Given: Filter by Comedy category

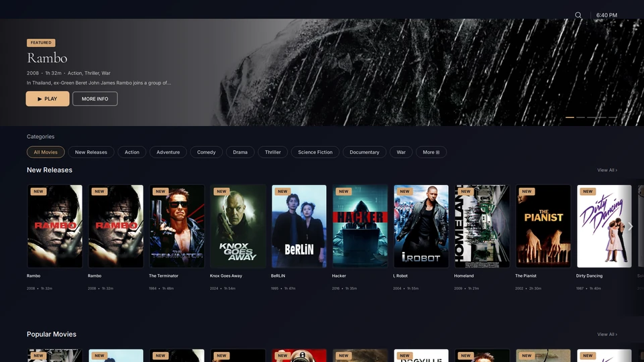Looking at the screenshot, I should [x=206, y=152].
